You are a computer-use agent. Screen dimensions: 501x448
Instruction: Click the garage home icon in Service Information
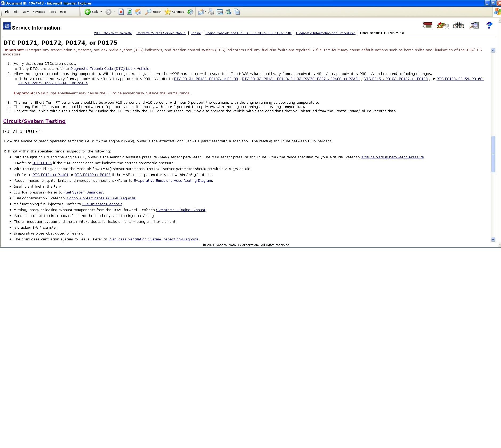pos(427,26)
